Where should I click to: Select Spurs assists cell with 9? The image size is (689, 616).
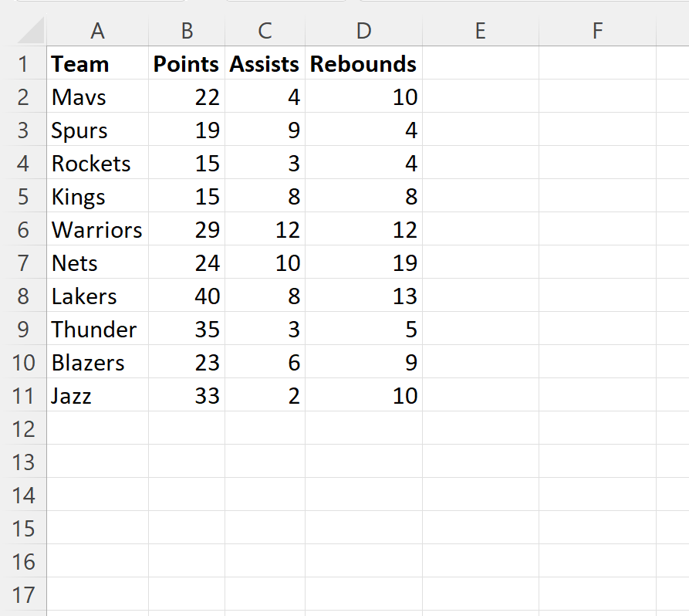(265, 130)
